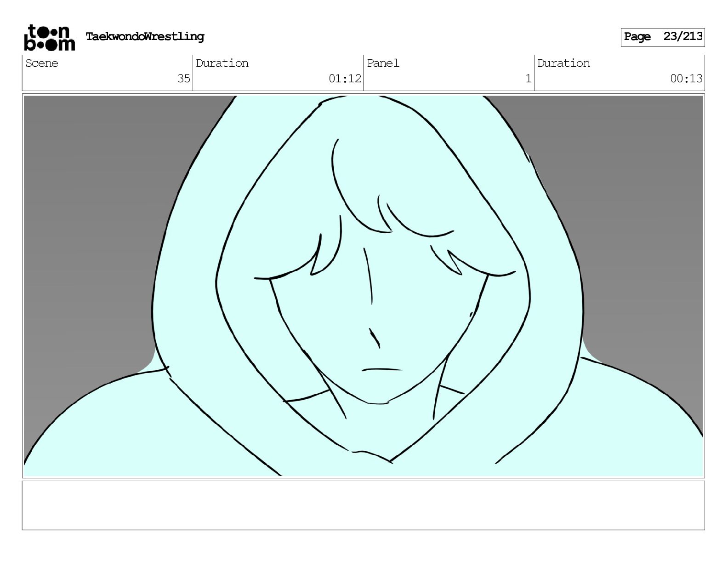The width and height of the screenshot is (728, 563).
Task: Click the Page 23/213 indicator
Action: click(663, 37)
